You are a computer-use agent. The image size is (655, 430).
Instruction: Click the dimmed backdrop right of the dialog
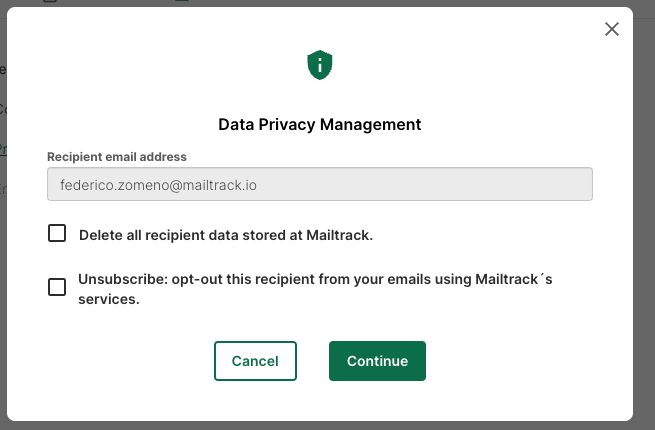tap(644, 220)
